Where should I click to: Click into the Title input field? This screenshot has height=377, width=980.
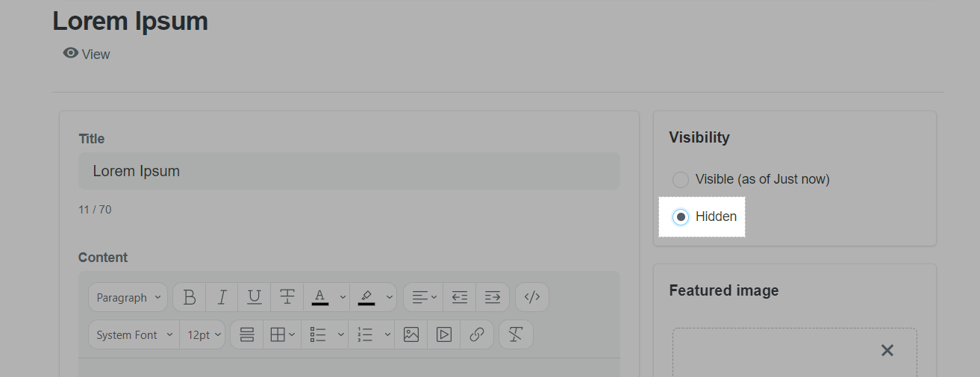pos(349,171)
